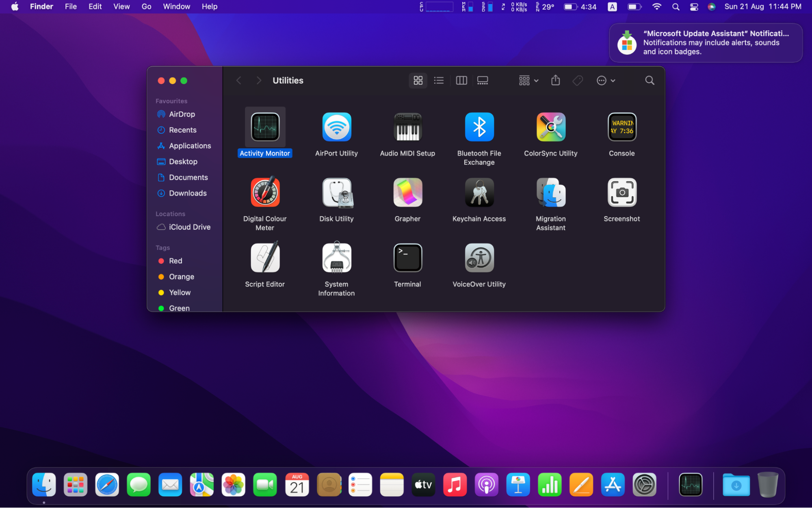This screenshot has width=812, height=508.
Task: Open the File menu
Action: [x=71, y=7]
